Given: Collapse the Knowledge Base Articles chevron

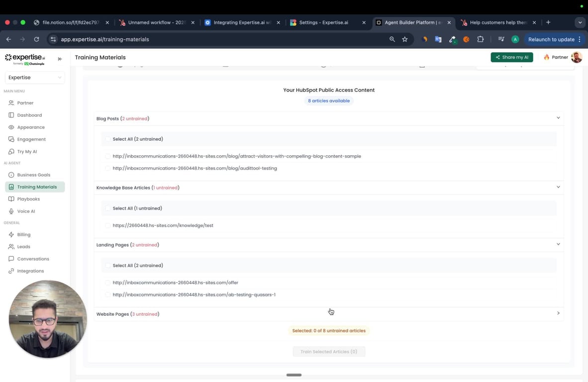Looking at the screenshot, I should (558, 187).
